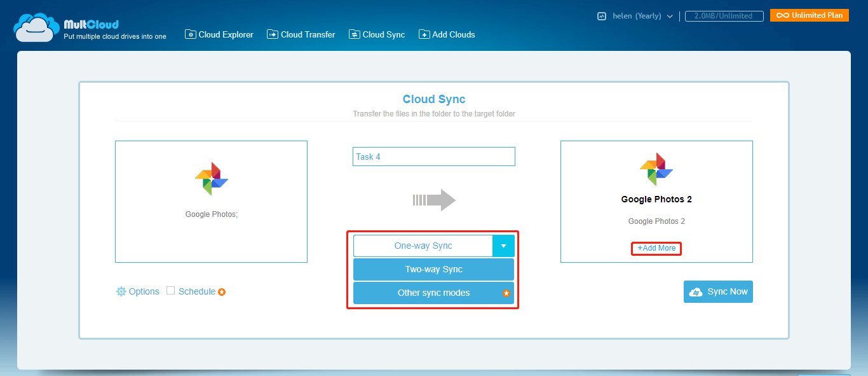Click the premium star next to Schedule
The width and height of the screenshot is (868, 376).
tap(221, 291)
